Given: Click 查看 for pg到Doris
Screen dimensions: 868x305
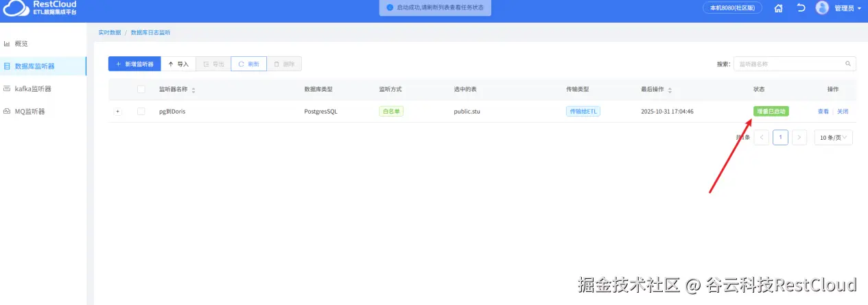Looking at the screenshot, I should pos(823,111).
